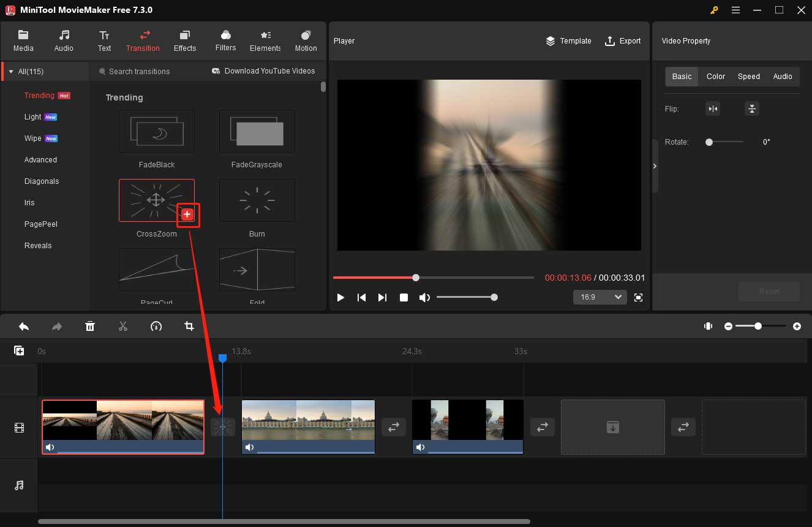
Task: Add a new track to timeline
Action: point(19,351)
